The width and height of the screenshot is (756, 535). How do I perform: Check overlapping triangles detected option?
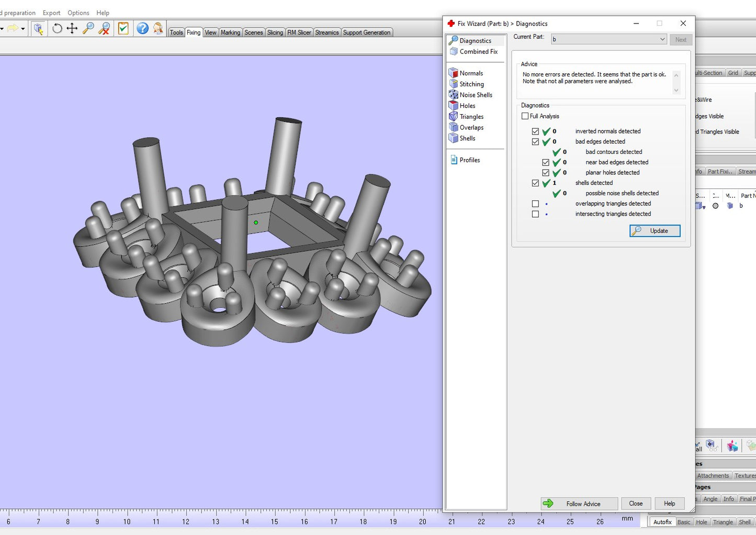coord(535,204)
